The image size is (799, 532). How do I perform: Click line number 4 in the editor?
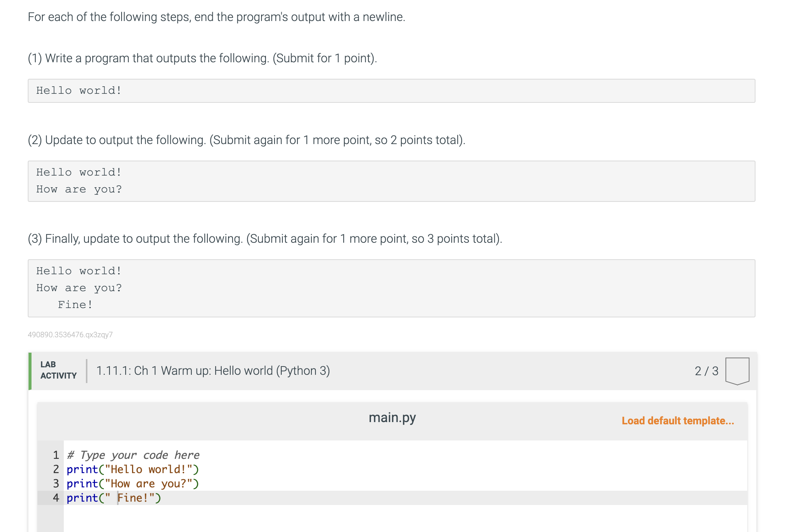click(56, 498)
